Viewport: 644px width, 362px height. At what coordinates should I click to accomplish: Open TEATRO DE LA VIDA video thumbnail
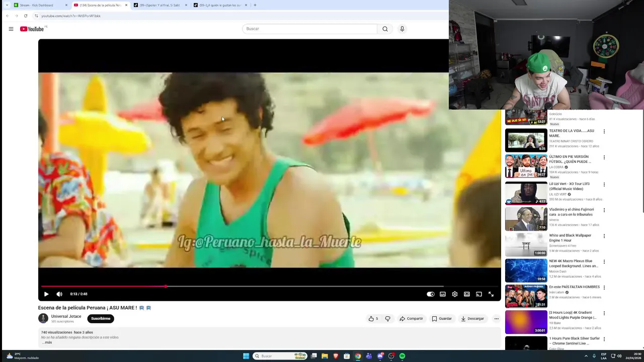526,140
